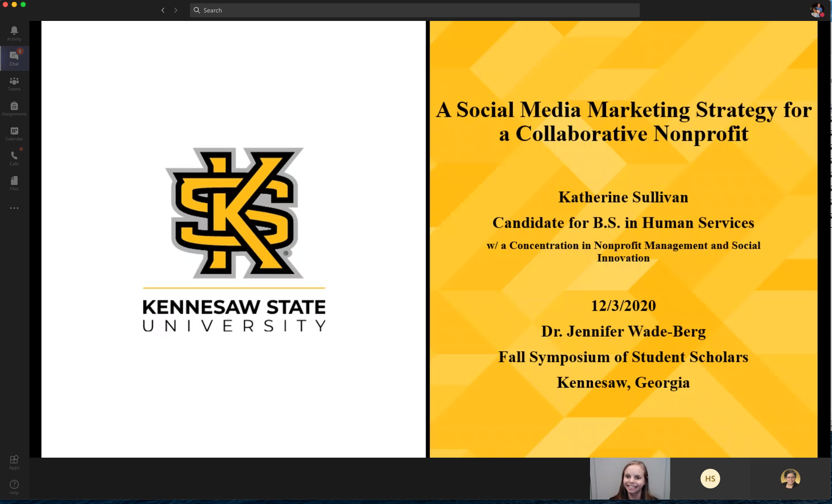Click the green full-screen window button
Screen dimensions: 832x504
tap(23, 4)
